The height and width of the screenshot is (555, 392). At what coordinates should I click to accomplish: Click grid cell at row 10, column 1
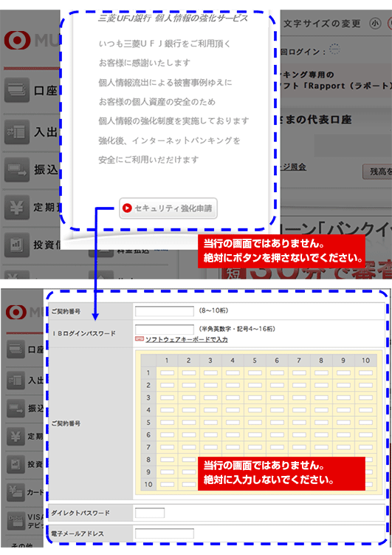pos(167,484)
